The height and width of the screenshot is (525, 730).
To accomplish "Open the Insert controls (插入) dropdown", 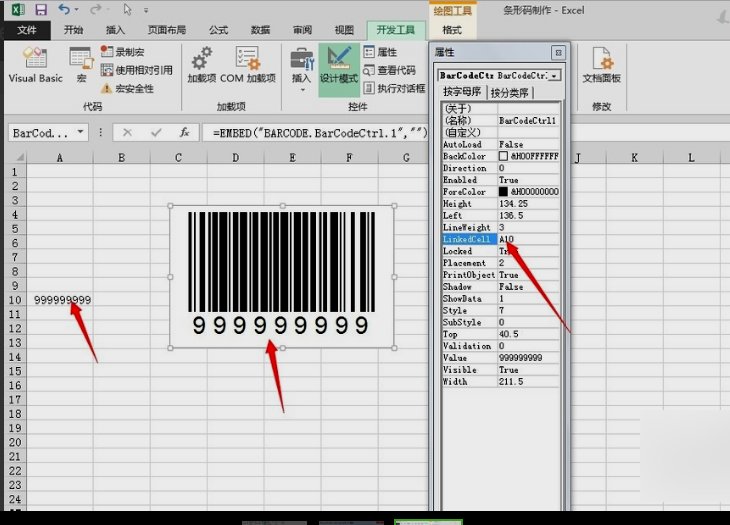I will (301, 69).
